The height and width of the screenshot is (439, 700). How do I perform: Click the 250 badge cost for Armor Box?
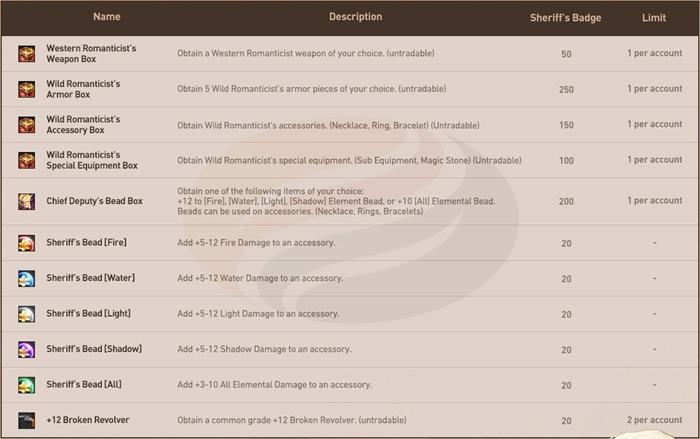[566, 90]
